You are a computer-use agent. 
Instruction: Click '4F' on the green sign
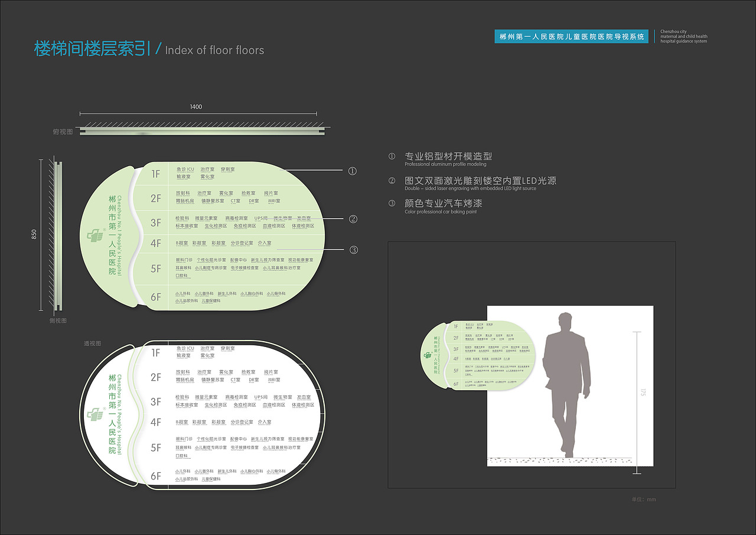[x=156, y=243]
